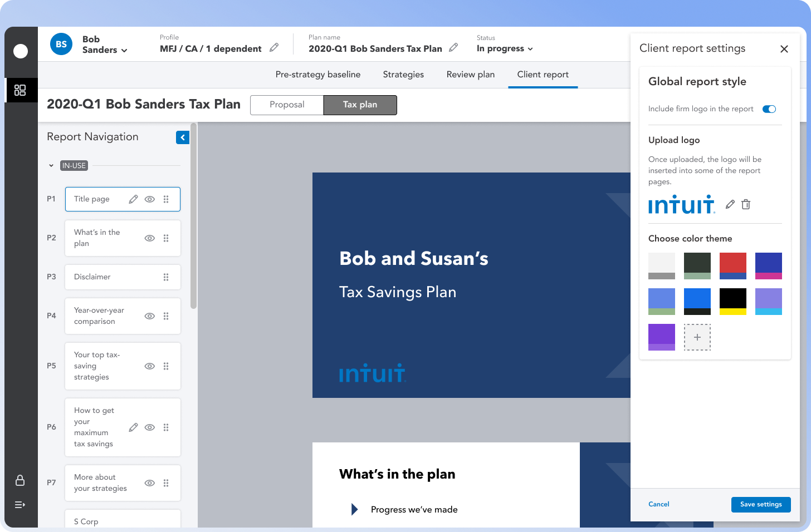Grab the drag handle on Disclaimer
This screenshot has width=811, height=532.
[x=166, y=277]
